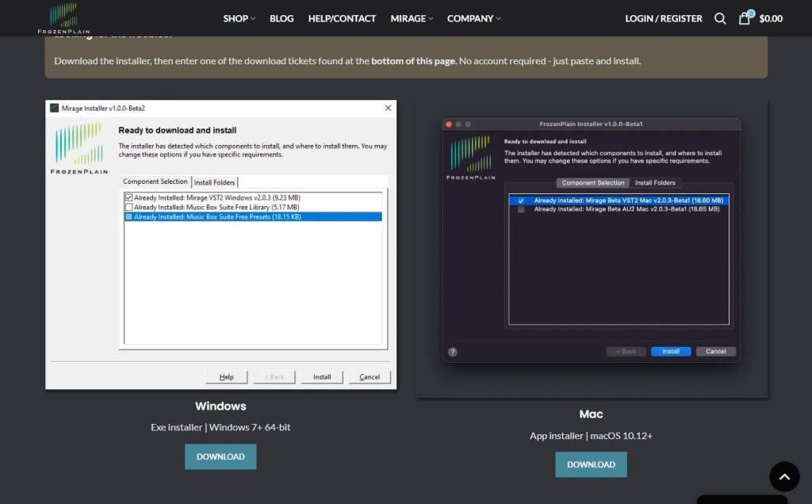Open the LOGIN / REGISTER link
This screenshot has width=812, height=504.
point(664,18)
